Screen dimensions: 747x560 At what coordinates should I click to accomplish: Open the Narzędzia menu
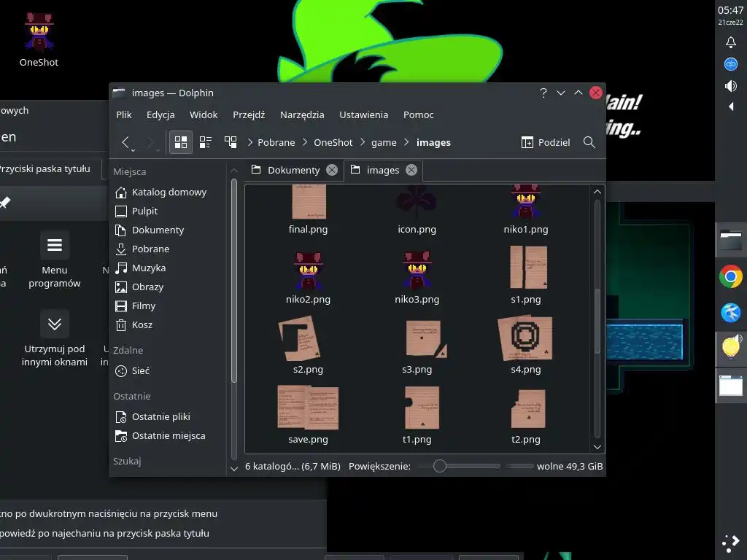point(302,114)
